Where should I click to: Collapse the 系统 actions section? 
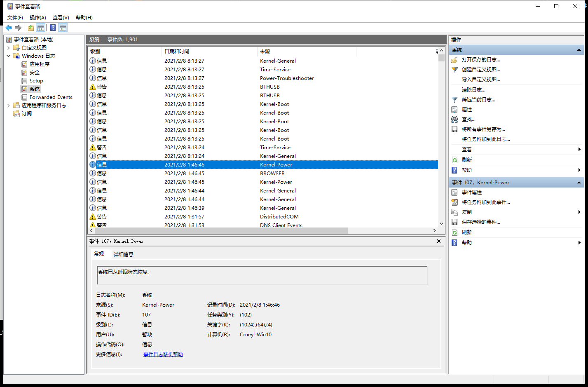579,50
